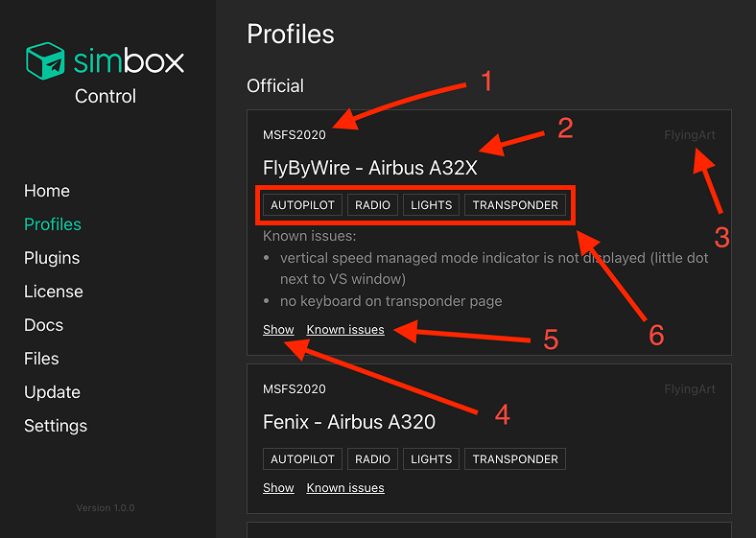Viewport: 756px width, 538px height.
Task: Click TRANSPONDER tag on Fenix profile
Action: [515, 459]
